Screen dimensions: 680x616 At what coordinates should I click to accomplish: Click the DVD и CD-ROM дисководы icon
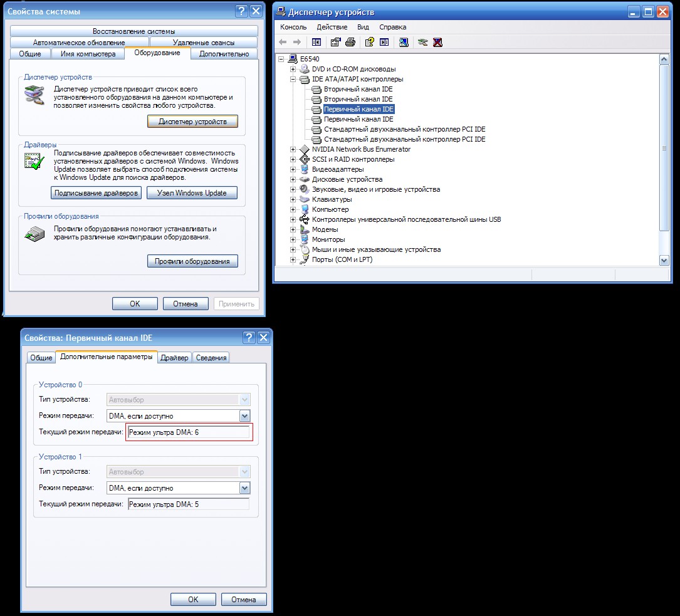[x=305, y=69]
